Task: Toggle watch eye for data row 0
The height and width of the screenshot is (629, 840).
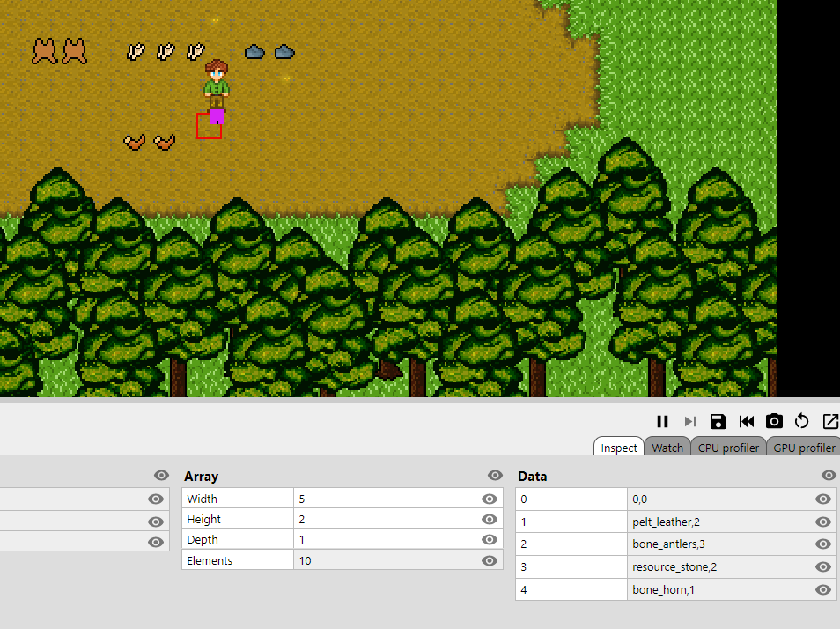Action: pos(823,499)
